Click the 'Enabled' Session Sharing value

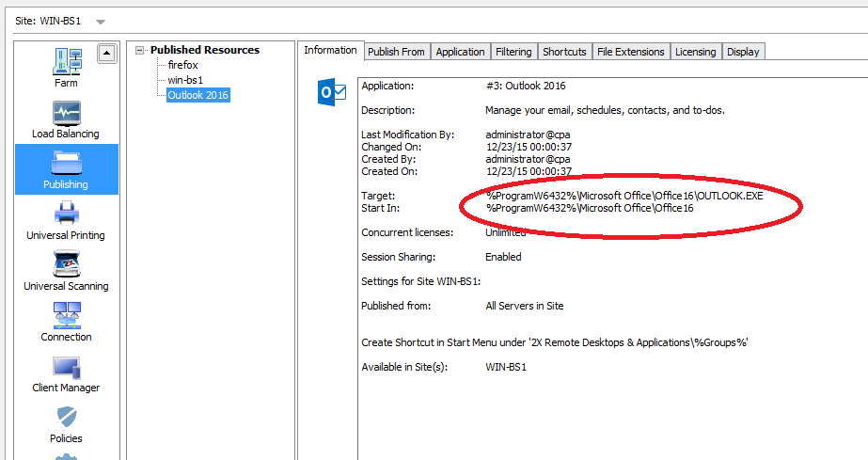coord(503,257)
